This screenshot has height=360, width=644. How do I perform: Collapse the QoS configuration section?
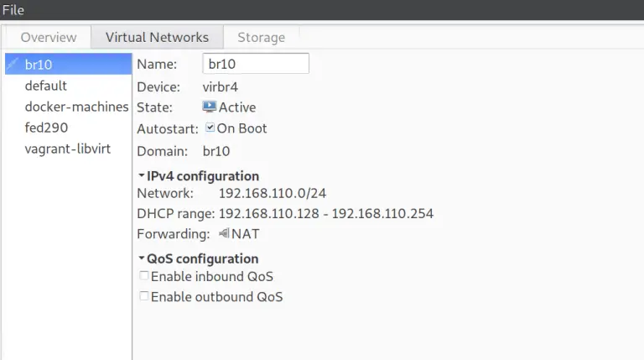pyautogui.click(x=141, y=258)
